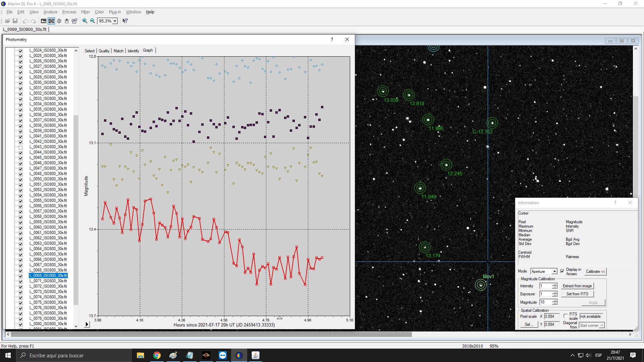Image resolution: width=644 pixels, height=362 pixels.
Task: Click the Zoom In magnifier icon
Action: 85,21
